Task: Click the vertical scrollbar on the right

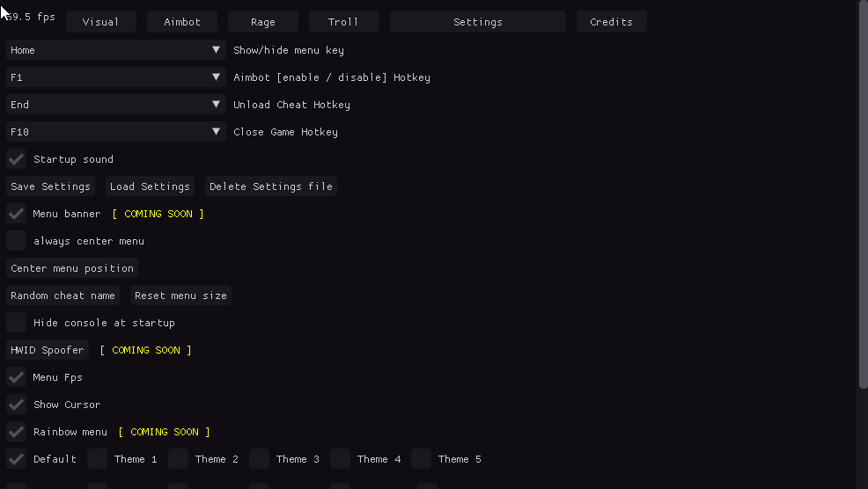Action: (863, 193)
